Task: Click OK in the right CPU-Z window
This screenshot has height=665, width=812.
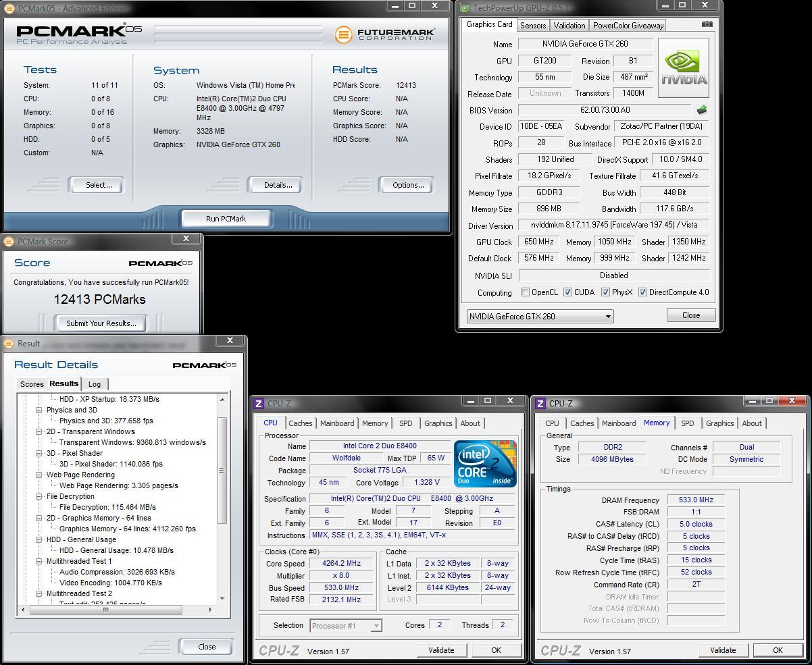Action: click(778, 650)
